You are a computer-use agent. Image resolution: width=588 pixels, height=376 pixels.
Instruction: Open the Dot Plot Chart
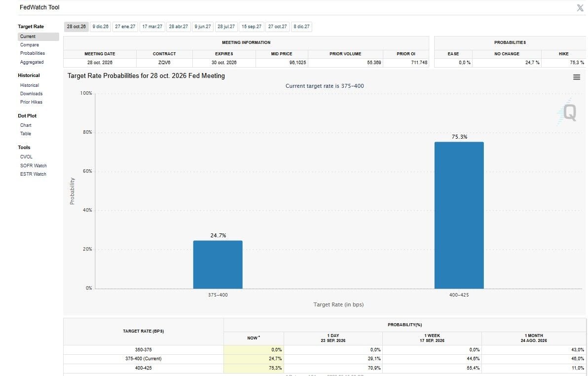26,125
